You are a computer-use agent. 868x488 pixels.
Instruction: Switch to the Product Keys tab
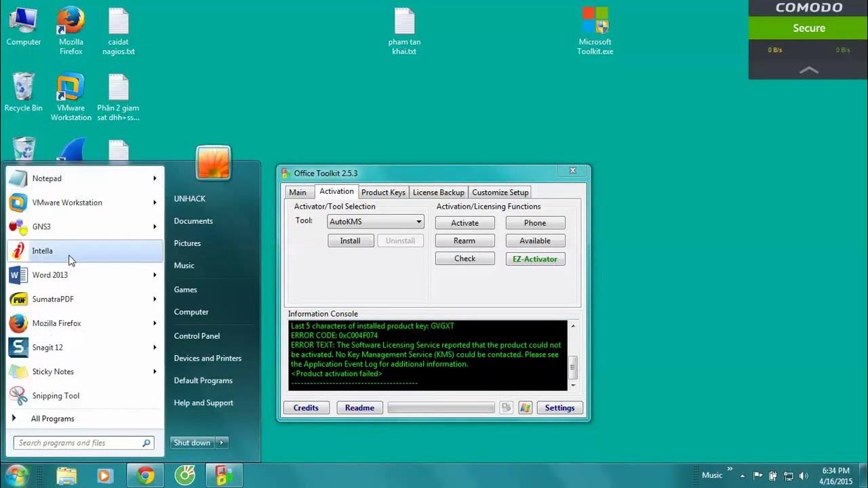383,192
